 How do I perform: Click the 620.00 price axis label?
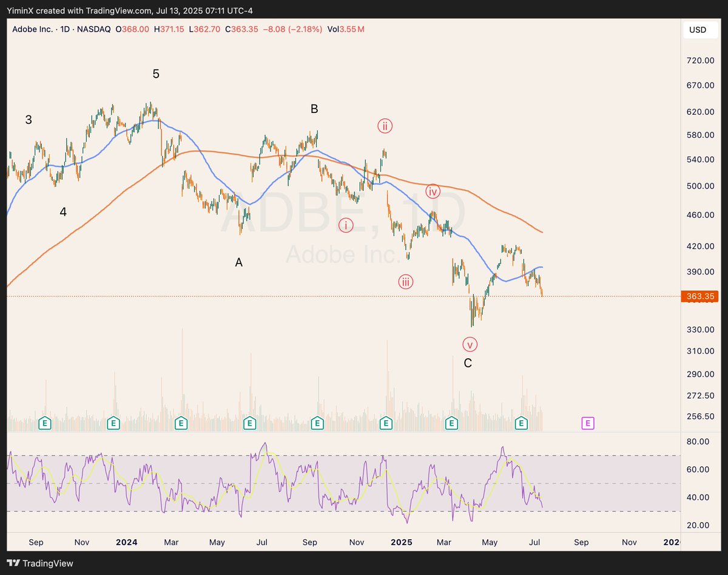(x=700, y=112)
